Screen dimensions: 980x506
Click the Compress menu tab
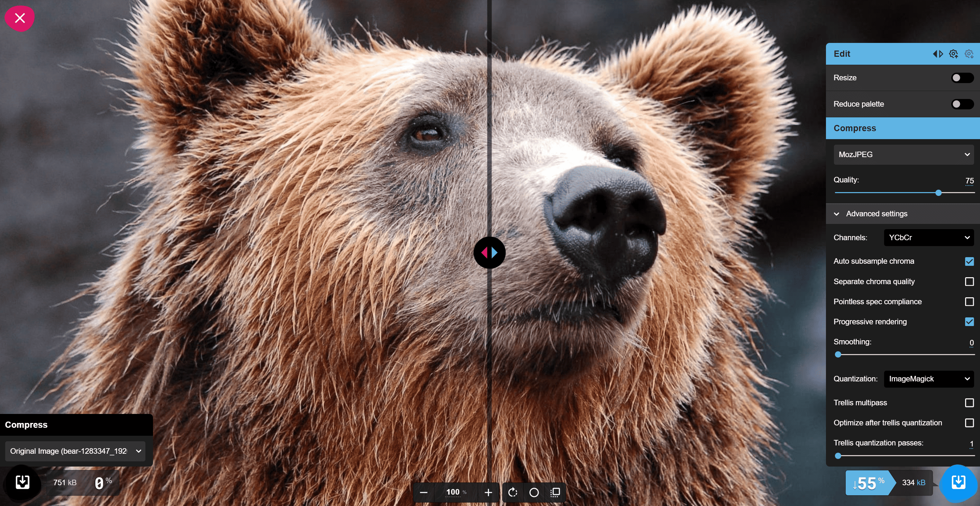coord(854,128)
